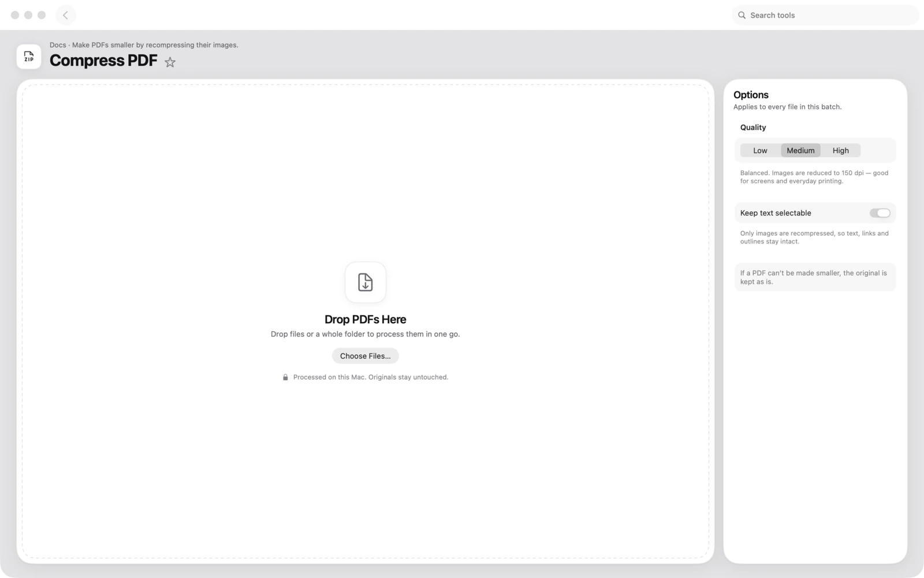
Task: Click the 'Docs · Make PDFs smaller' subtitle
Action: (x=144, y=45)
